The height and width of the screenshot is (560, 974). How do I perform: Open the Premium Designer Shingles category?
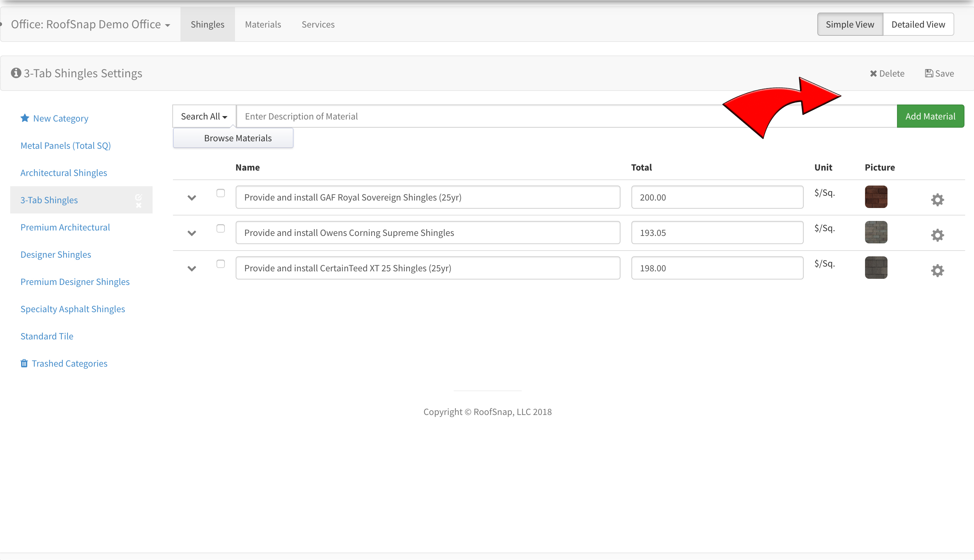pos(75,282)
